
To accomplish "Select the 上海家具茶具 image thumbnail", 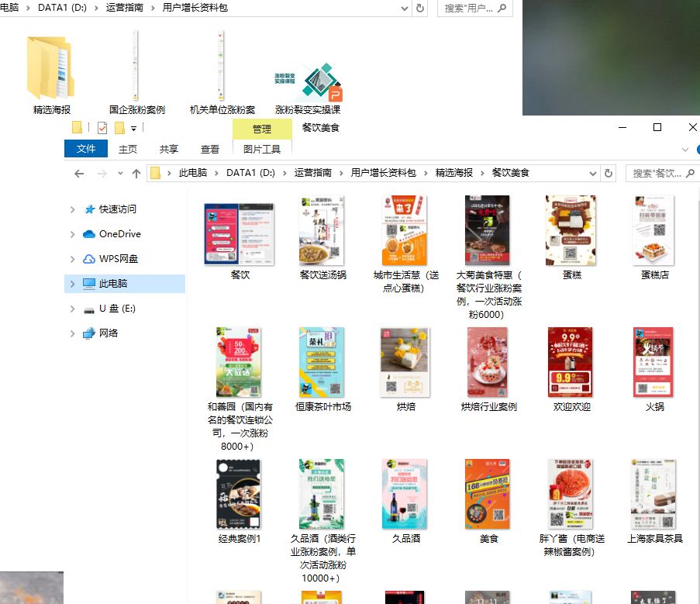I will [653, 494].
